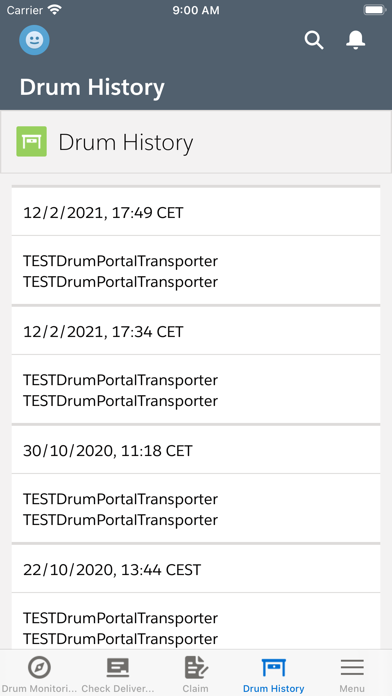This screenshot has width=392, height=696.
Task: Open the 12/2/2021, 17:34 CET entry
Action: (x=196, y=332)
